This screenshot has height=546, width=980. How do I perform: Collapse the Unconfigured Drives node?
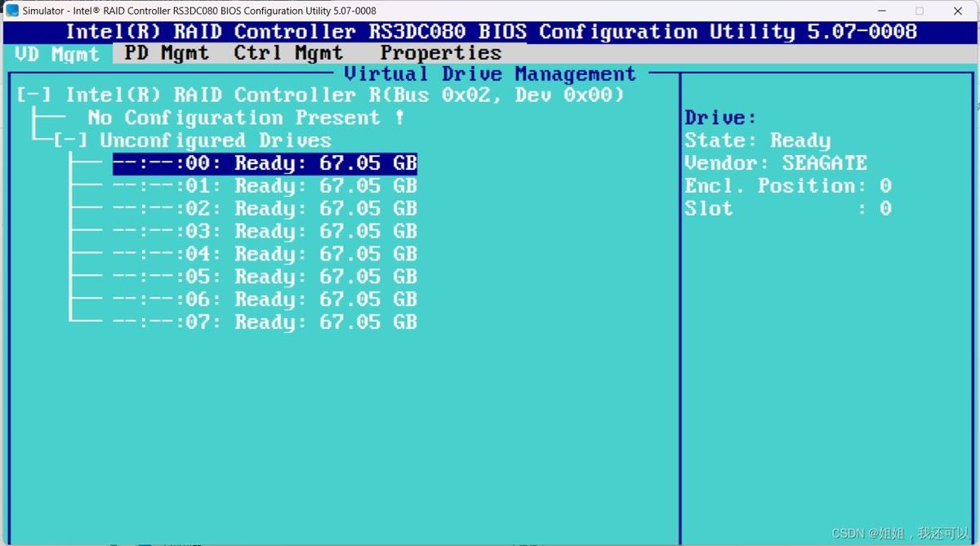pyautogui.click(x=70, y=140)
